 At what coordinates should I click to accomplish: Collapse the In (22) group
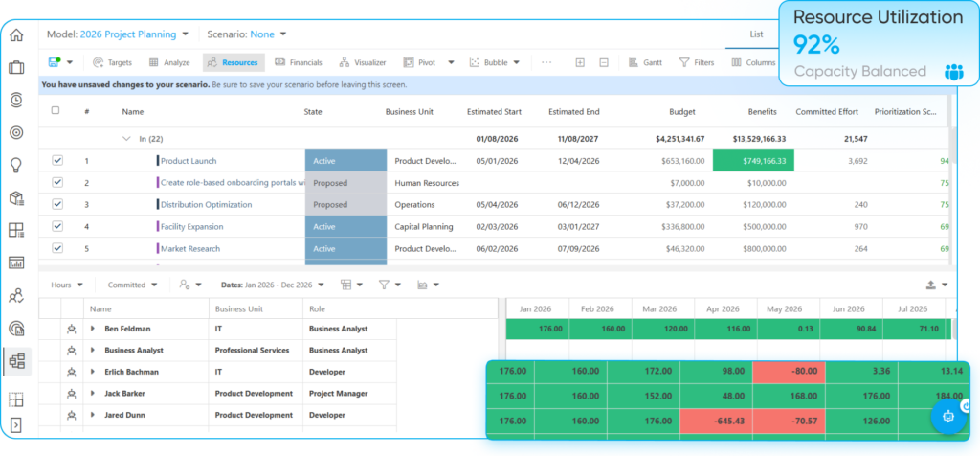click(127, 139)
